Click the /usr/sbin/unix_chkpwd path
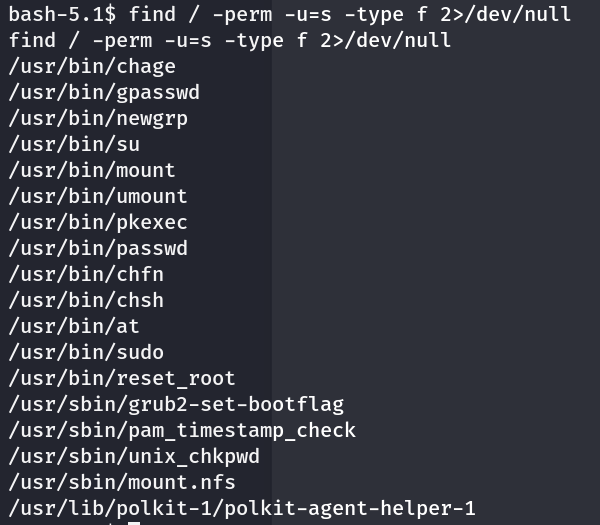Viewport: 600px width, 525px height. click(134, 456)
